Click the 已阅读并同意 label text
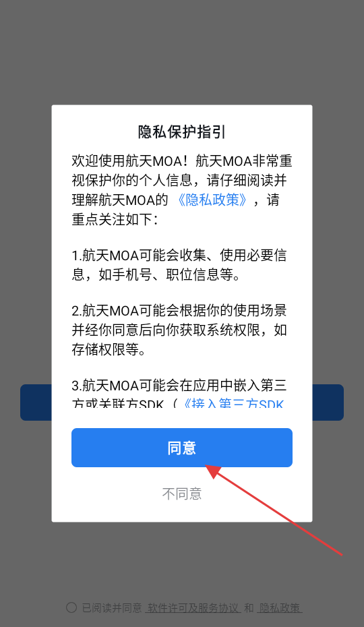The image size is (364, 627). [112, 608]
